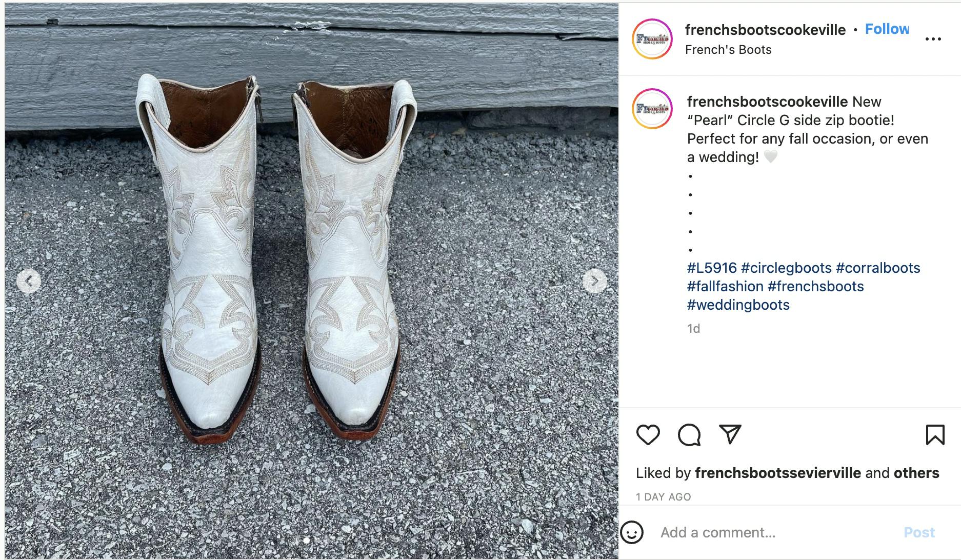
Task: View the frenchsbootssevierville profile from likes
Action: tap(777, 473)
